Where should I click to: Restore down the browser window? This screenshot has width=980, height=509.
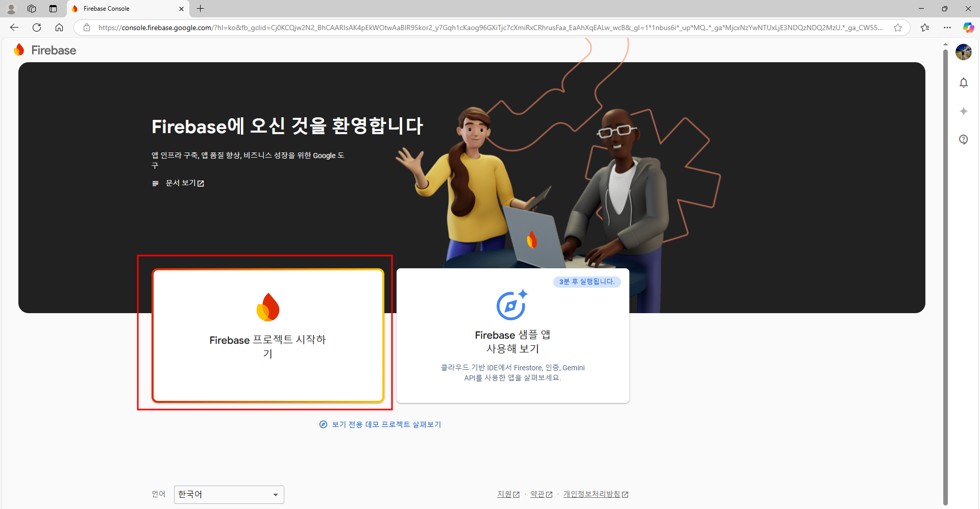pyautogui.click(x=945, y=9)
